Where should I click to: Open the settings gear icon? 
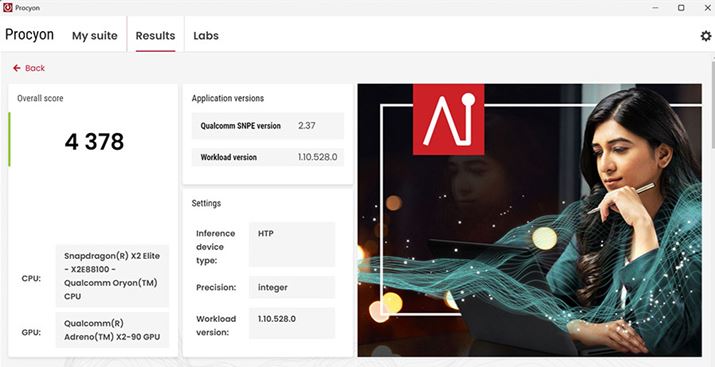(705, 36)
